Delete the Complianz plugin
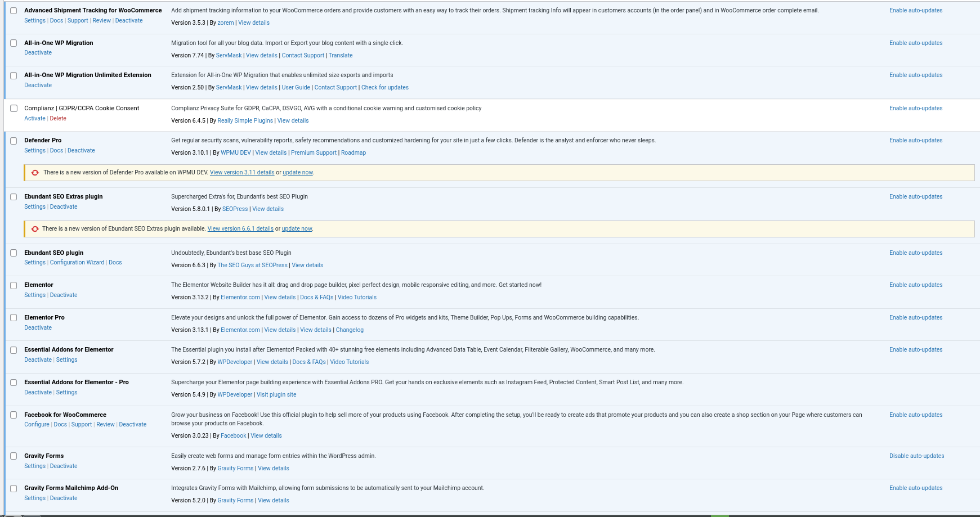The image size is (980, 517). point(58,119)
